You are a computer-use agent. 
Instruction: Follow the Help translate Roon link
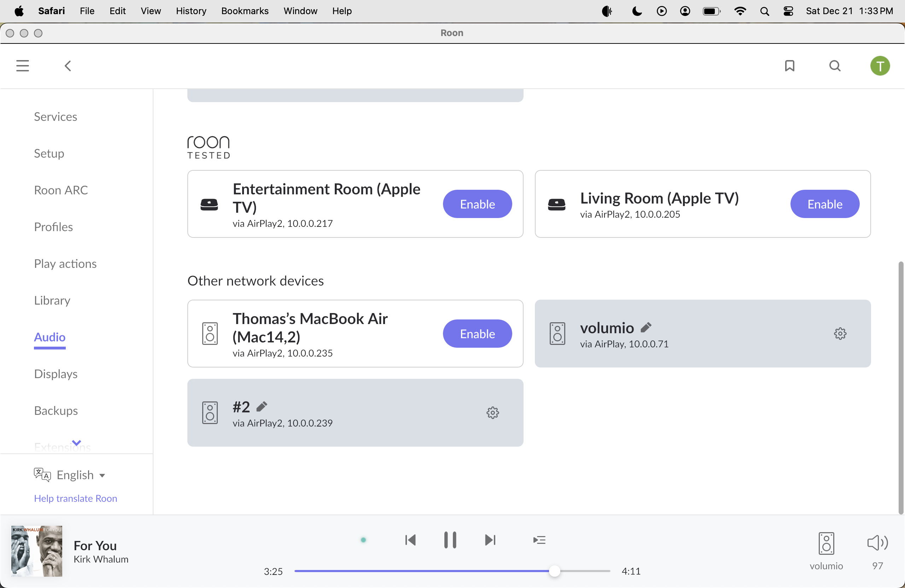(75, 498)
